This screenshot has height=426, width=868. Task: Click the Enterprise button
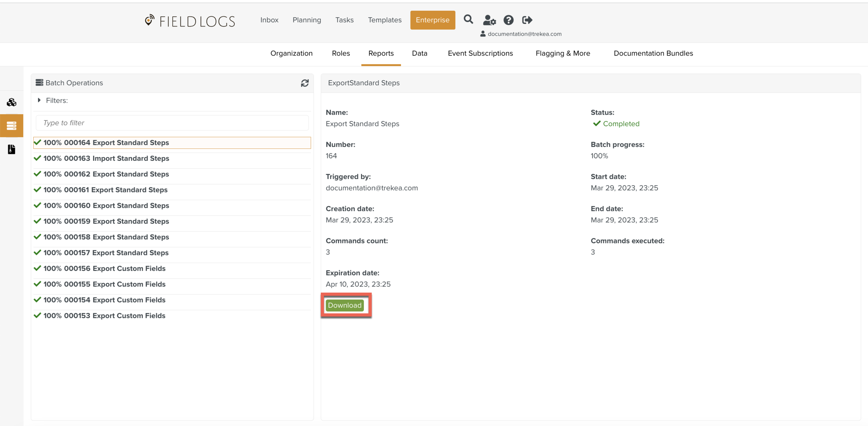[432, 20]
